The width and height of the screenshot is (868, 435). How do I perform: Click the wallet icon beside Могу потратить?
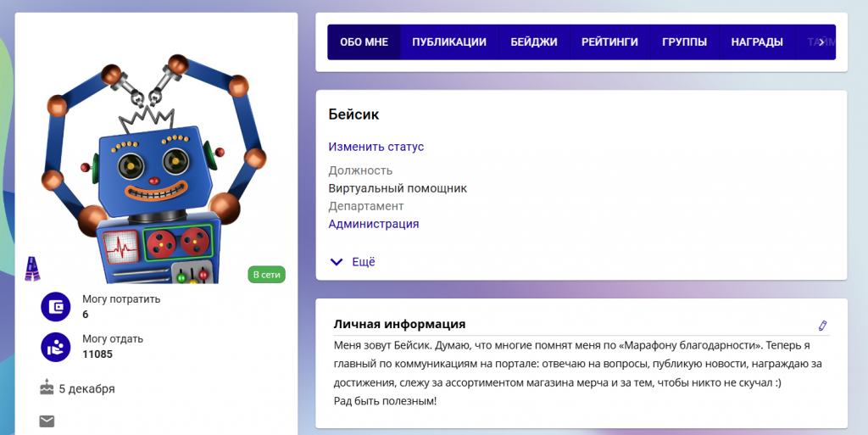[55, 306]
